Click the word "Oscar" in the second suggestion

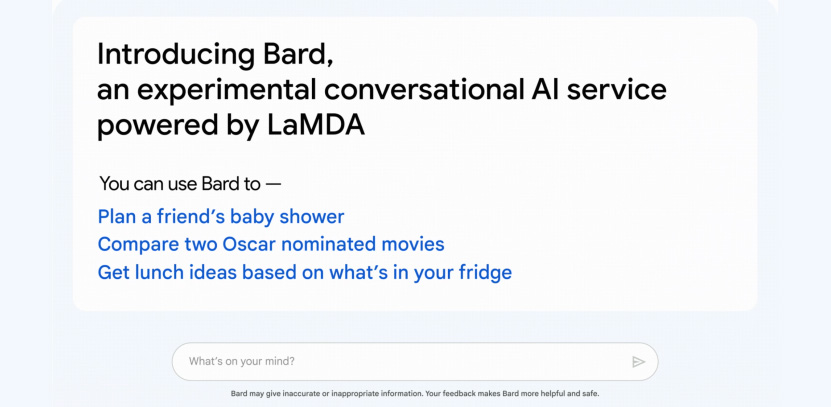pos(249,244)
